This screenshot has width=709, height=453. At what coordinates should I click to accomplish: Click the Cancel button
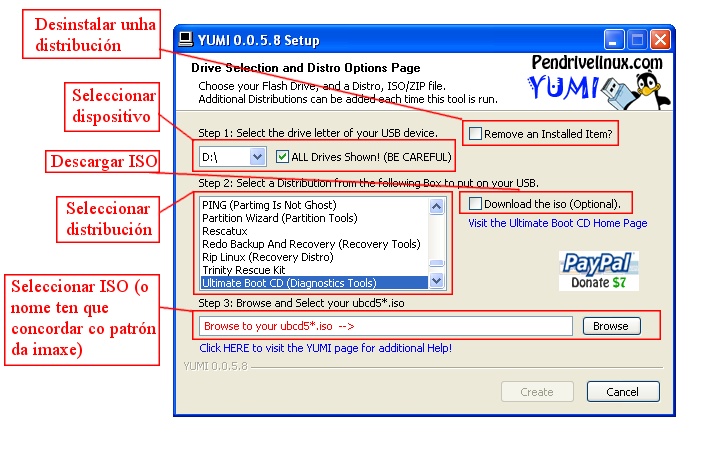[x=623, y=392]
